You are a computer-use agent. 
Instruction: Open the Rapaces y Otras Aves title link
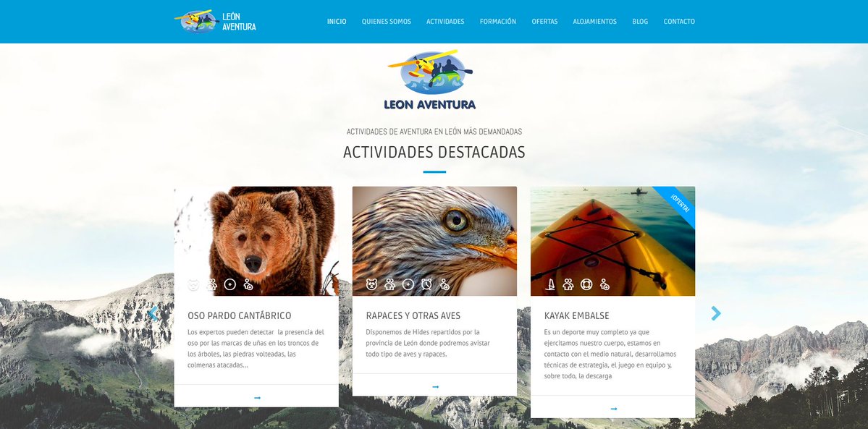point(413,315)
